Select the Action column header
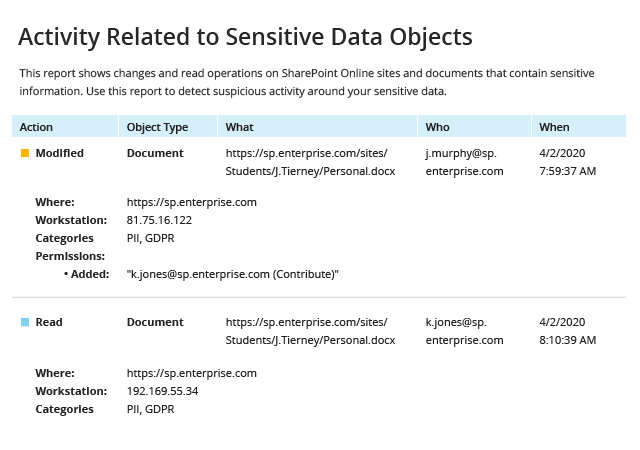The width and height of the screenshot is (640, 450). coord(65,127)
